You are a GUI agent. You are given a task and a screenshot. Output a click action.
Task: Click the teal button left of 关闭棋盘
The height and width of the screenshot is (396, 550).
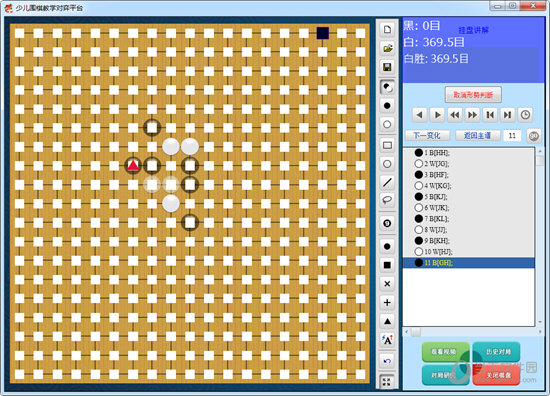point(444,375)
